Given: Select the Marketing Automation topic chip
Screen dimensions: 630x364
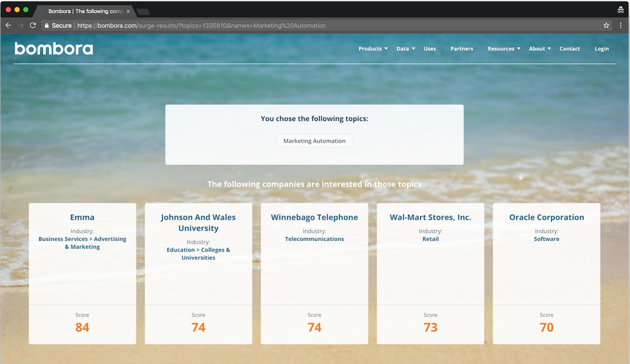Looking at the screenshot, I should pyautogui.click(x=314, y=141).
